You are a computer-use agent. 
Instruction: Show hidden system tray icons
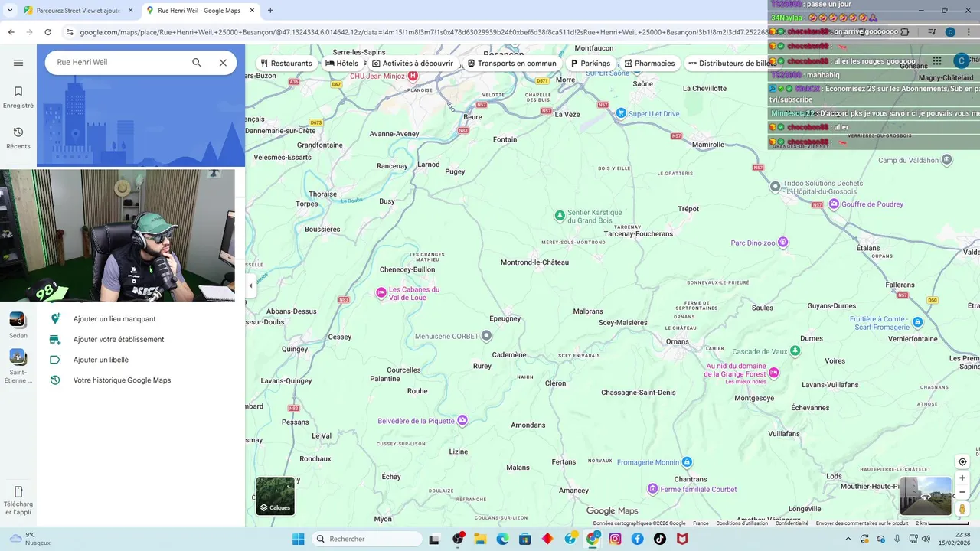[x=848, y=539]
